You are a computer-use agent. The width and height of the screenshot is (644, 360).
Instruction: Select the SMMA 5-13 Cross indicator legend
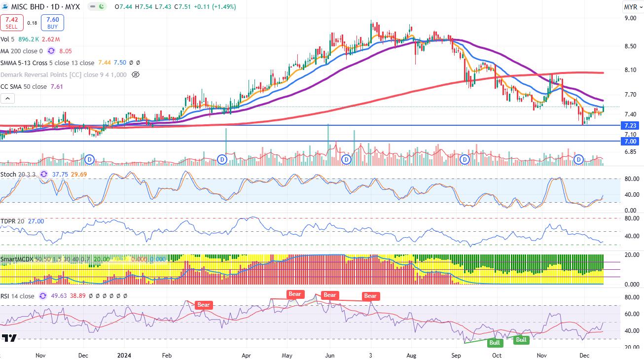(48, 63)
